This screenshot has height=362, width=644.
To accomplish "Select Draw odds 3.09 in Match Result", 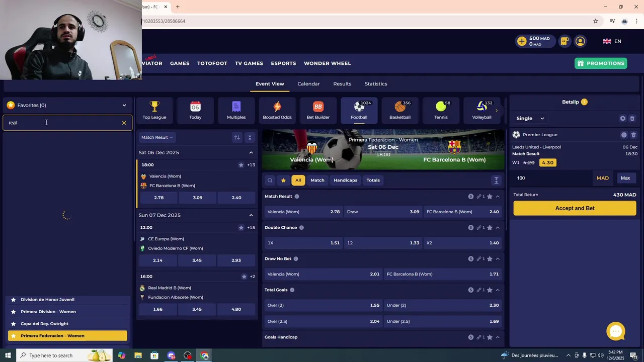I will 383,212.
